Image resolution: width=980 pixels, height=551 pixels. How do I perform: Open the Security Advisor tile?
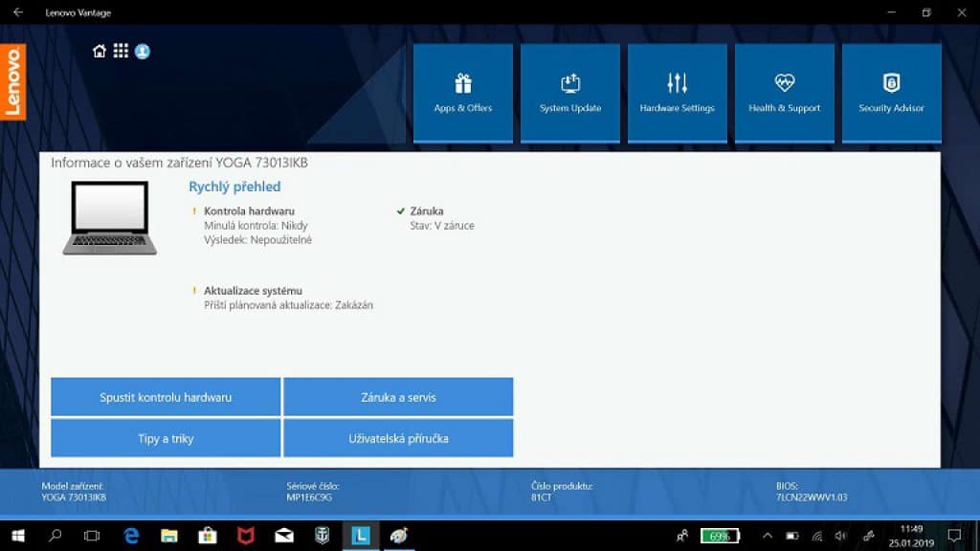(891, 93)
